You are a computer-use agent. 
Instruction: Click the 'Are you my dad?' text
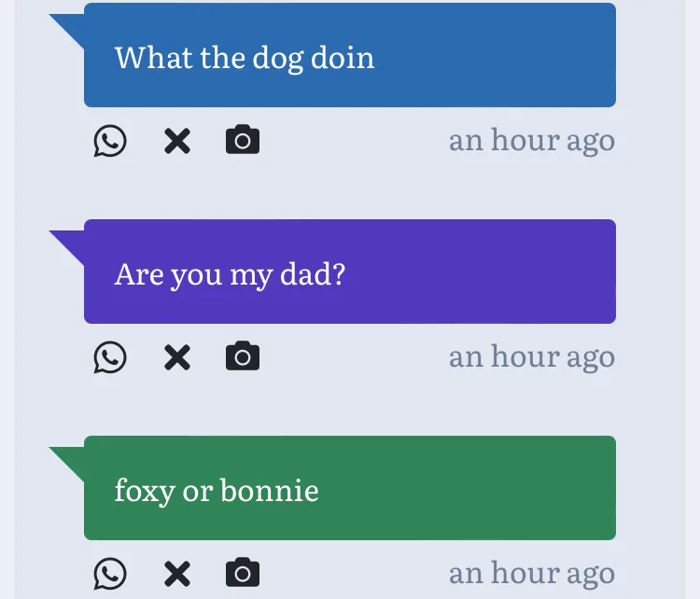pos(230,274)
